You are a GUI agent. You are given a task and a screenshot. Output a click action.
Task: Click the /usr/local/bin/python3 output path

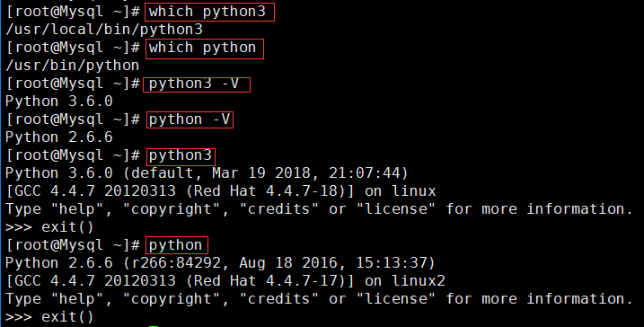pos(104,30)
